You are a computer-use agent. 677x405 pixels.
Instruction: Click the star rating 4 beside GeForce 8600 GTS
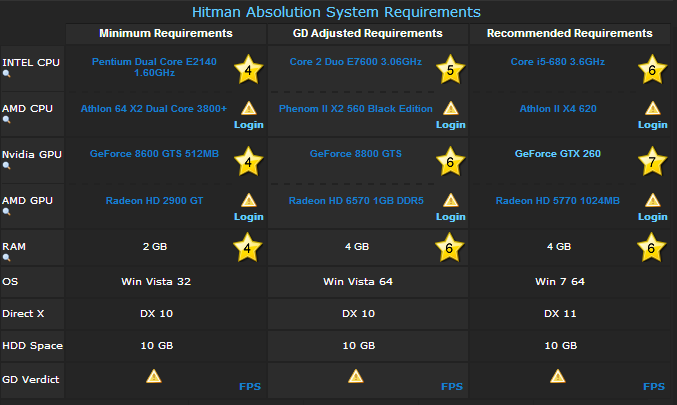coord(248,161)
